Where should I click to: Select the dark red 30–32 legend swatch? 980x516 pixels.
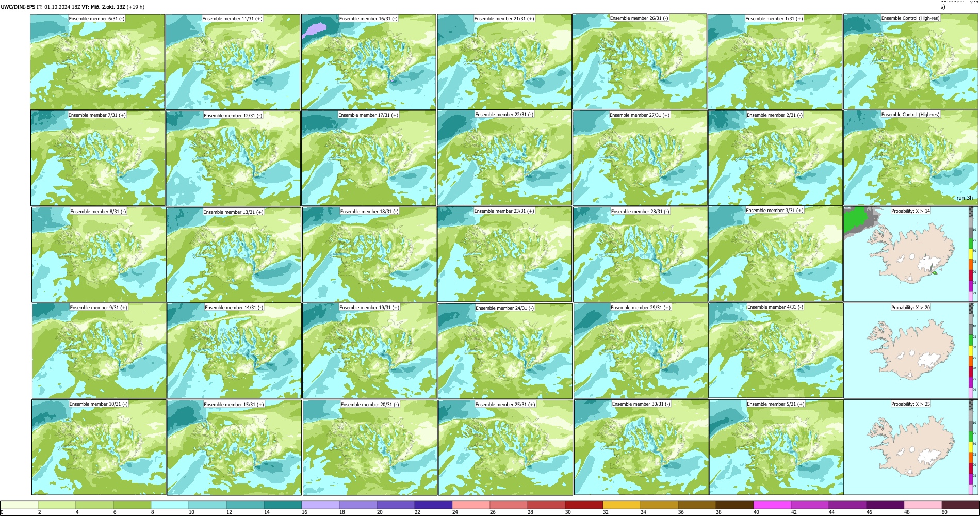pos(584,505)
